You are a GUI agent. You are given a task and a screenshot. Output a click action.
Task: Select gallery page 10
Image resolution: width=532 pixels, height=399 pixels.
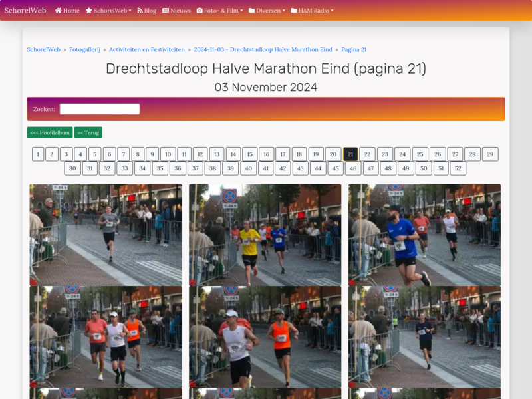(x=168, y=154)
